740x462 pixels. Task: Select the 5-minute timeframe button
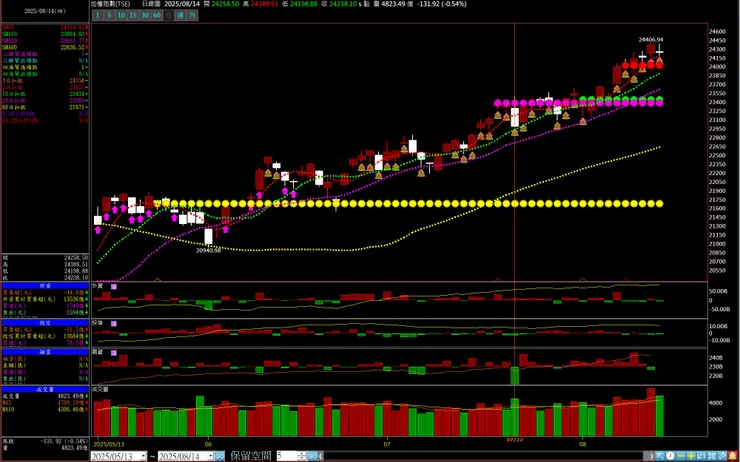109,15
